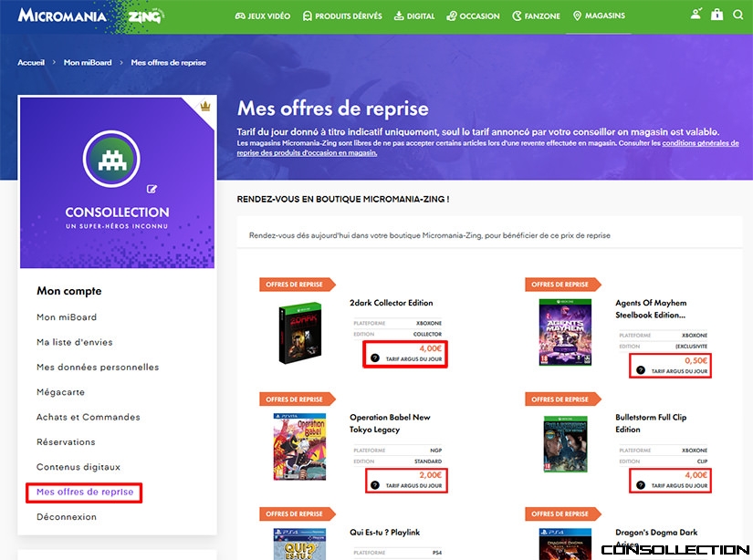Go to Accueil breadcrumb
This screenshot has width=753, height=560.
click(x=31, y=62)
